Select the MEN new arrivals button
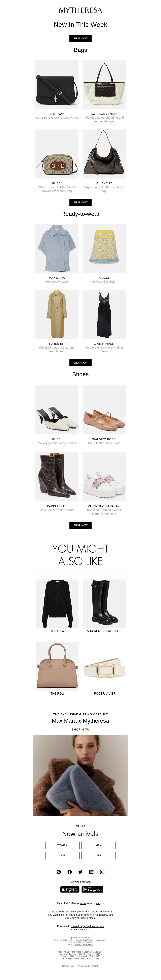Viewport: 161px width, 980px height. (x=98, y=845)
